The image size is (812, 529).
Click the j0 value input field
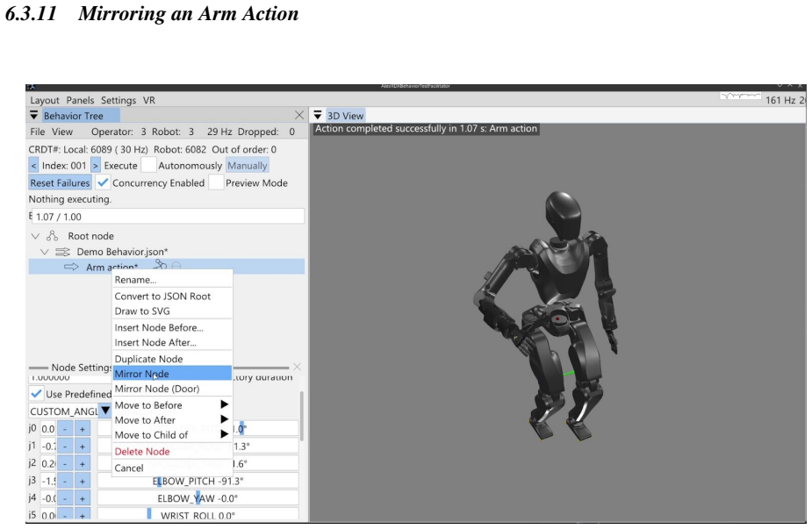[x=48, y=429]
